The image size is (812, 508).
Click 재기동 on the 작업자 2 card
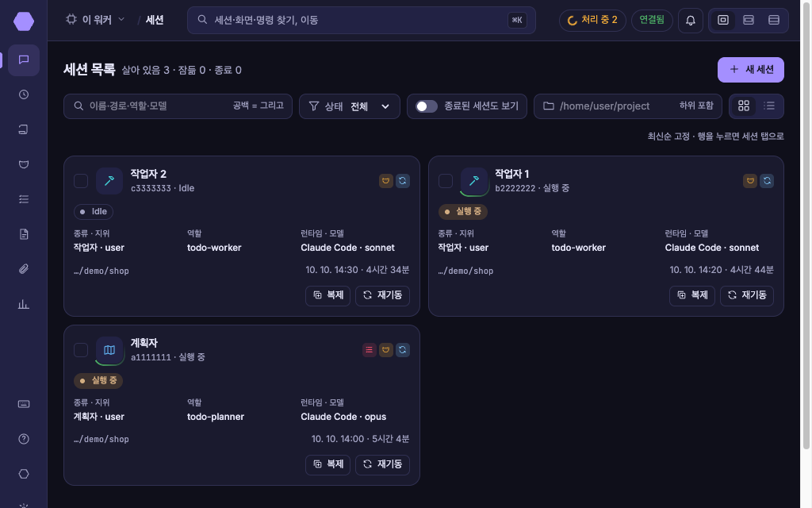[x=383, y=295]
